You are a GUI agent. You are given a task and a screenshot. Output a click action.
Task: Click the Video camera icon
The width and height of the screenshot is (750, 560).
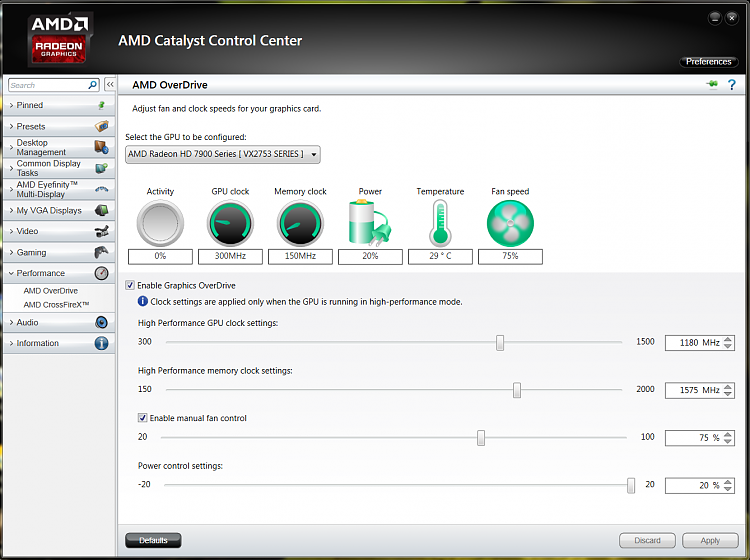point(101,231)
